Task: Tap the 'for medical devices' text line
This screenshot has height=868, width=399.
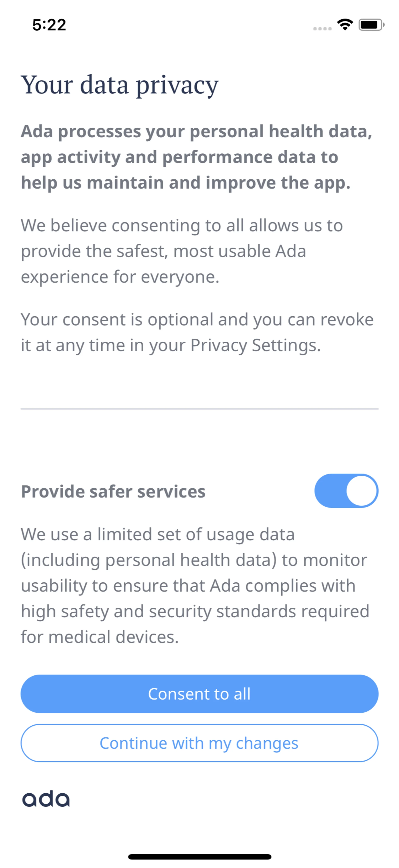Action: point(100,637)
